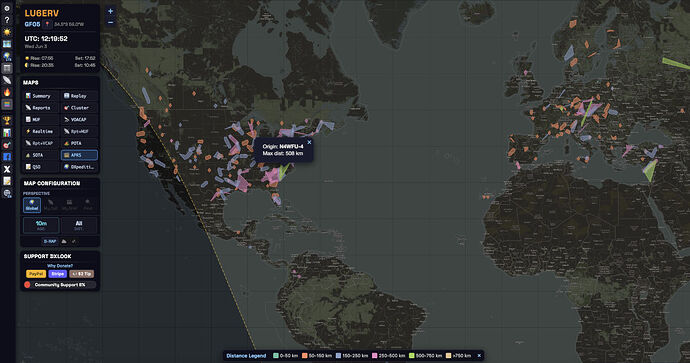Switch to the Realtime map
This screenshot has height=363, width=690.
[x=40, y=132]
